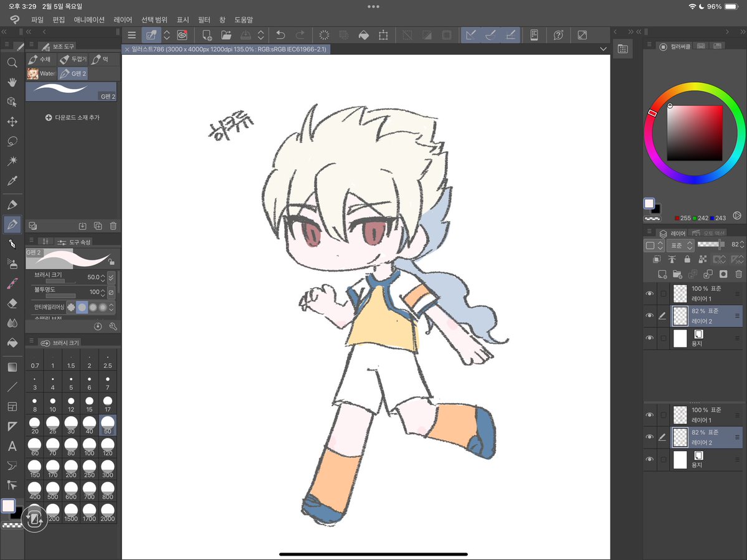Toggle Clip to Layer Below icon
This screenshot has height=560, width=747.
(x=657, y=259)
